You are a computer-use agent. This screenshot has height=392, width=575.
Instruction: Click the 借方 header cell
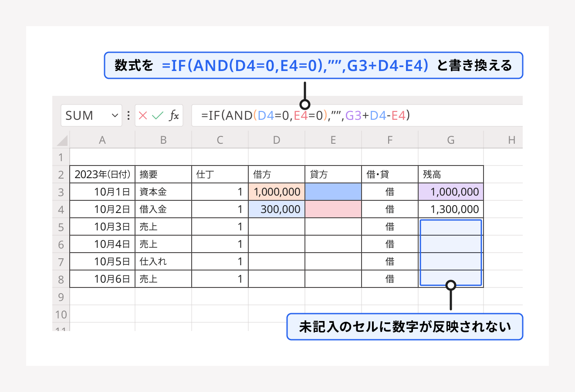pos(277,174)
